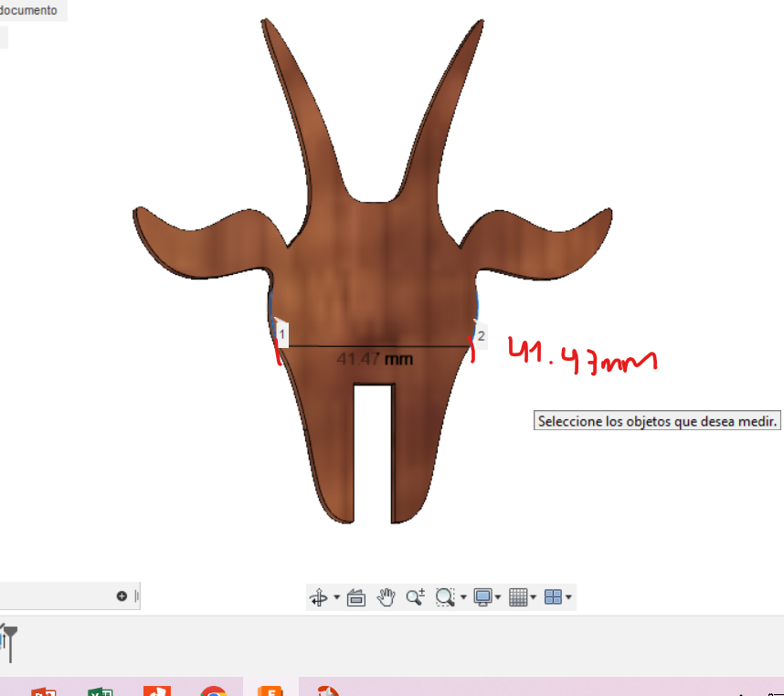Click measurement selection point 2 label
This screenshot has width=784, height=696.
(x=481, y=336)
